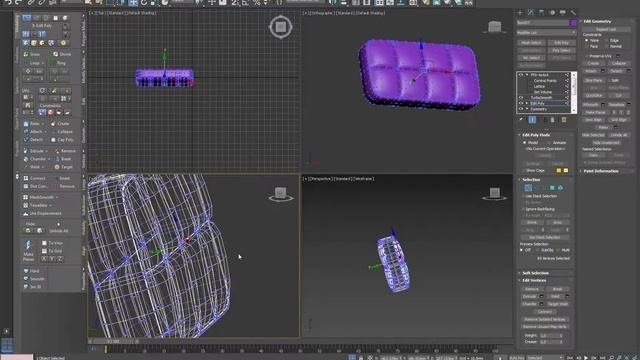Select Element sub-object level in Selection rollout
Screen dimensions: 640x360
[560, 188]
